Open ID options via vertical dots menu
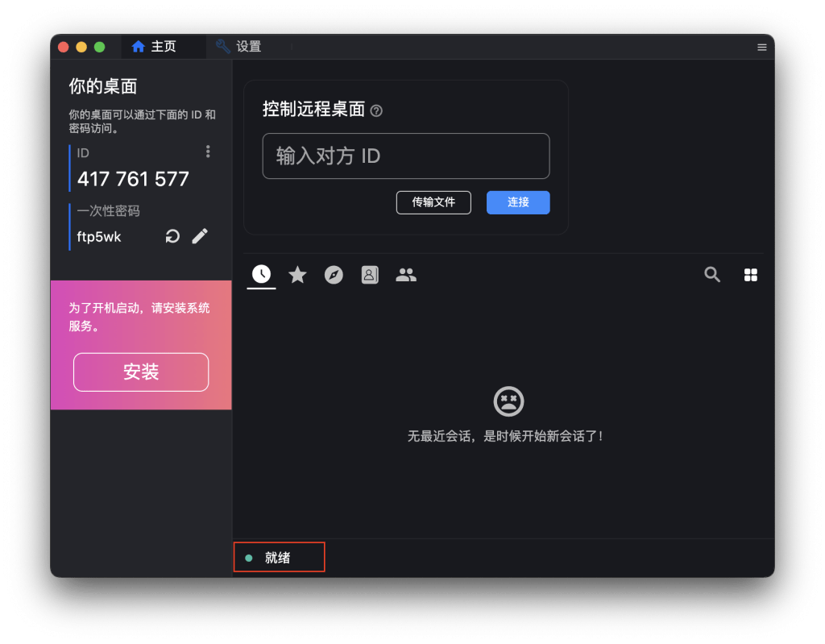 click(x=208, y=152)
